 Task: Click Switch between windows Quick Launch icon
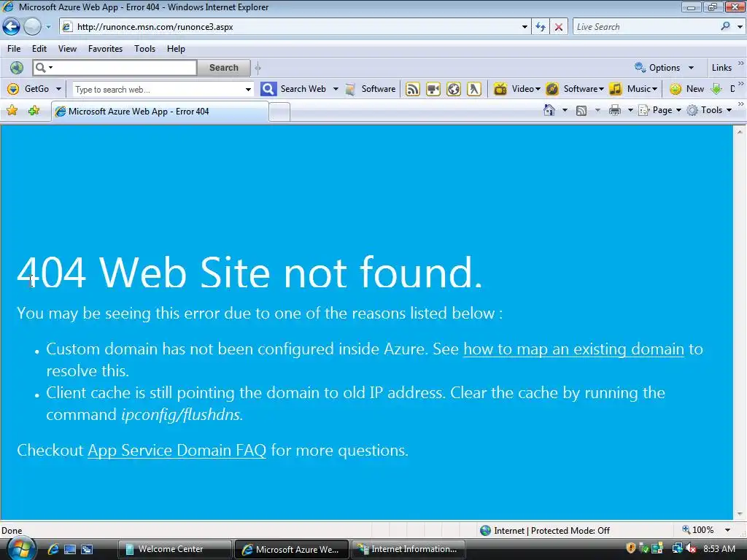click(x=87, y=549)
